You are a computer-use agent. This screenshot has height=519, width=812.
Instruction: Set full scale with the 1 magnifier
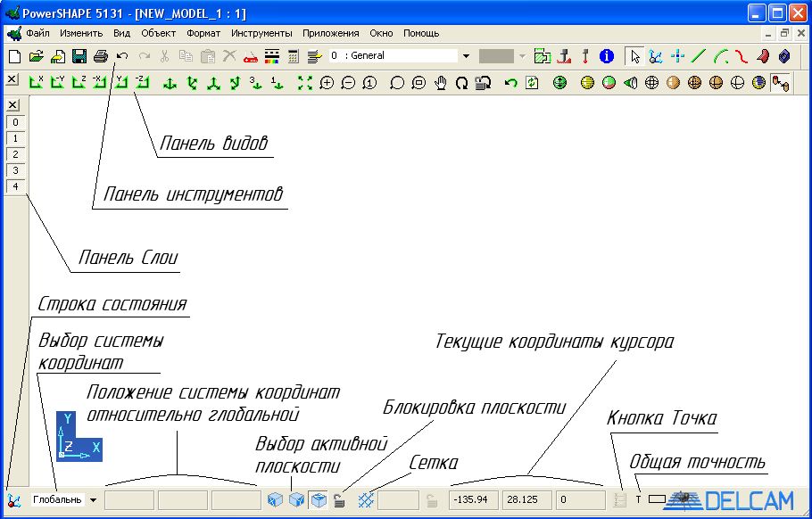pyautogui.click(x=369, y=83)
